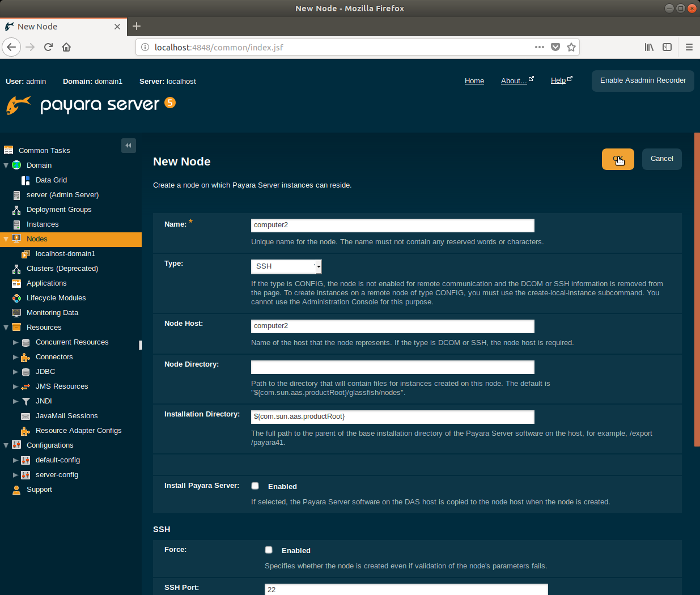Screen dimensions: 700x595
Task: Click the Deployment Groups icon
Action: [x=16, y=210]
